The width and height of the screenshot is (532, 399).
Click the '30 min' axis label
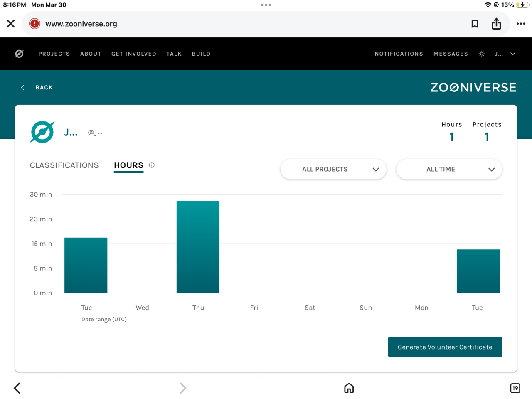tap(41, 194)
